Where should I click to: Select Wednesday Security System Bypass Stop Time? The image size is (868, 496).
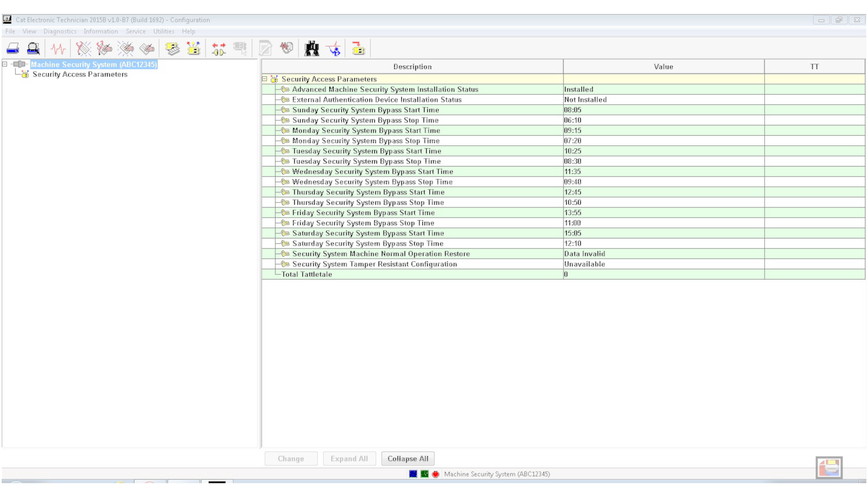563,182
